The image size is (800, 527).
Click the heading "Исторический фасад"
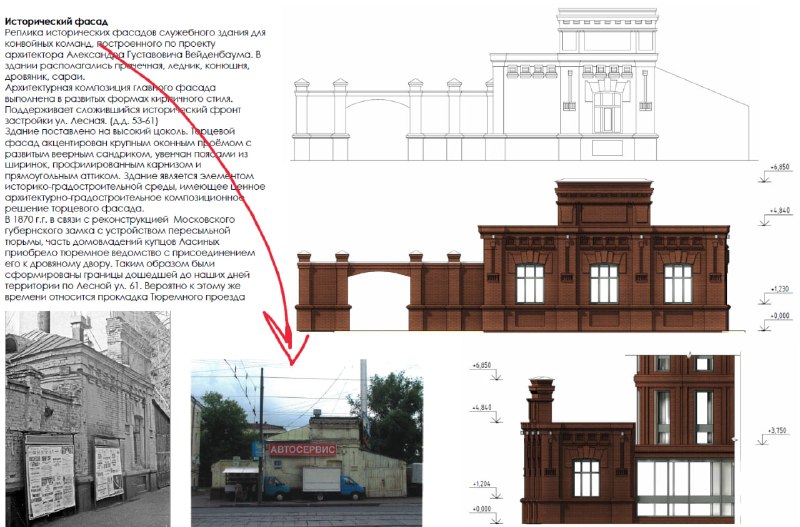(56, 21)
